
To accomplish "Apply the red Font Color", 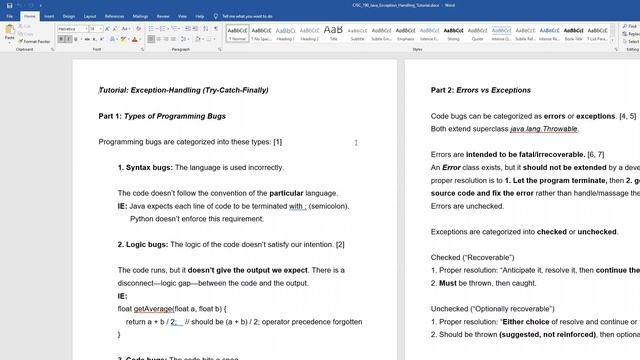I will [135, 39].
